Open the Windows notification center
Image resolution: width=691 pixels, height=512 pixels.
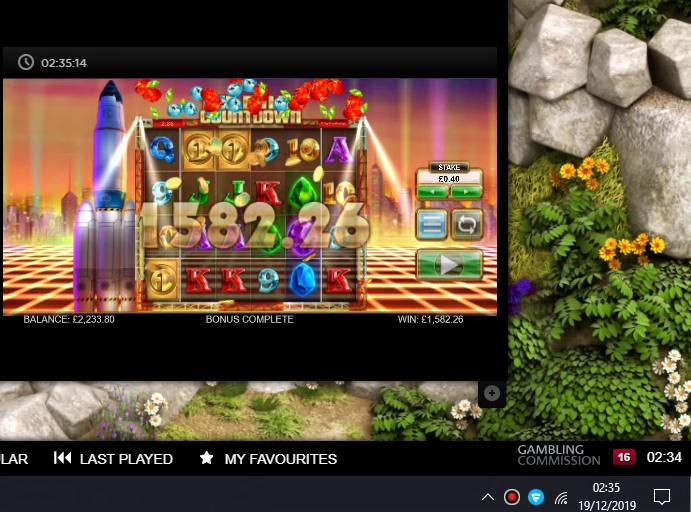661,497
